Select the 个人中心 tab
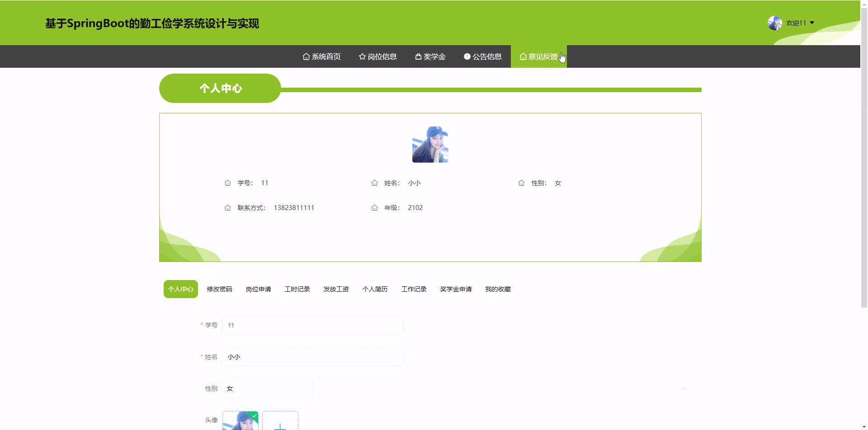The height and width of the screenshot is (430, 868). [x=181, y=289]
